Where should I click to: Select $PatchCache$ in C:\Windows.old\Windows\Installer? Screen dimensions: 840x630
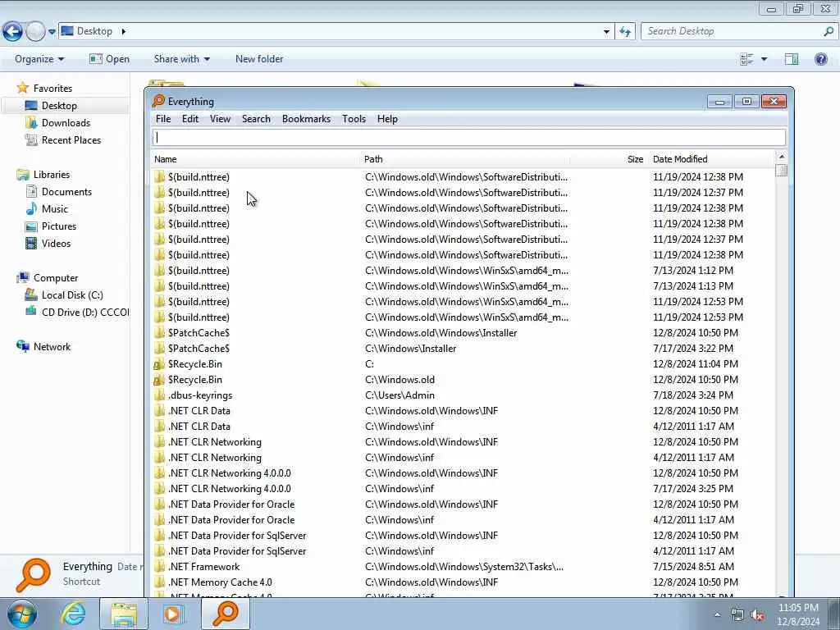(x=463, y=333)
